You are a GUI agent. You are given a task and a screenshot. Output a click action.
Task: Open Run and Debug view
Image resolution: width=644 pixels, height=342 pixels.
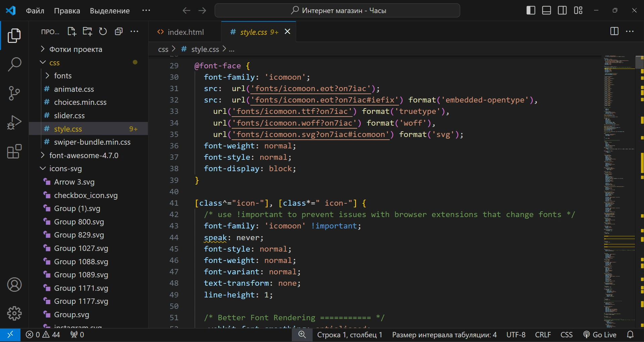[x=14, y=122]
